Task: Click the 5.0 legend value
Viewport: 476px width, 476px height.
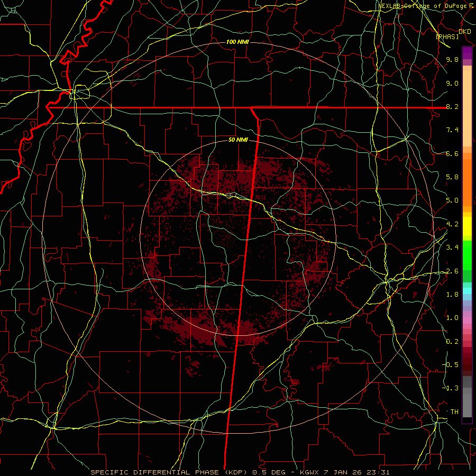Action: click(452, 200)
